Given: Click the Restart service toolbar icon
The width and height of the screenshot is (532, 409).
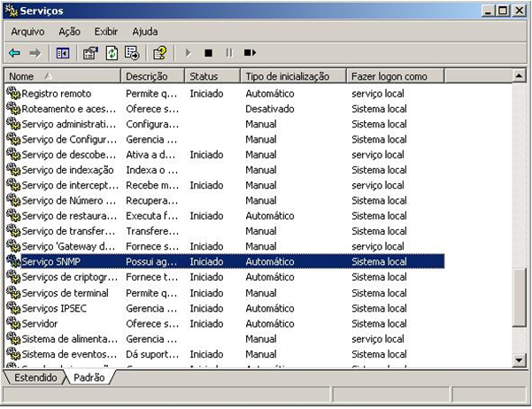Looking at the screenshot, I should pos(250,53).
